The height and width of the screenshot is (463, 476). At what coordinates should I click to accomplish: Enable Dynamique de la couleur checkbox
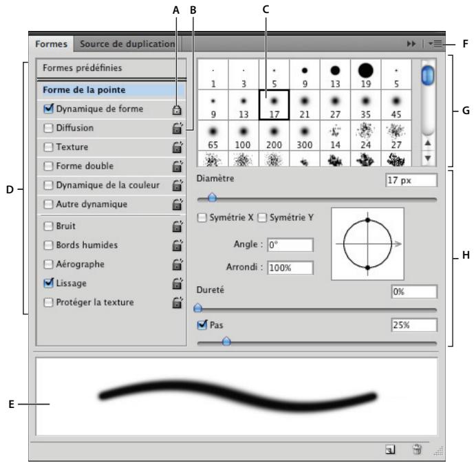pyautogui.click(x=48, y=185)
